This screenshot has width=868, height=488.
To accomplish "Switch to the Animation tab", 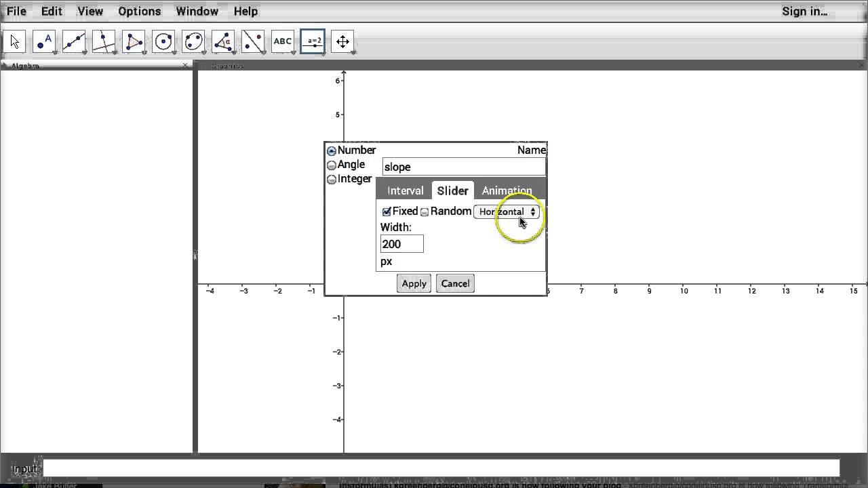I will pyautogui.click(x=507, y=190).
